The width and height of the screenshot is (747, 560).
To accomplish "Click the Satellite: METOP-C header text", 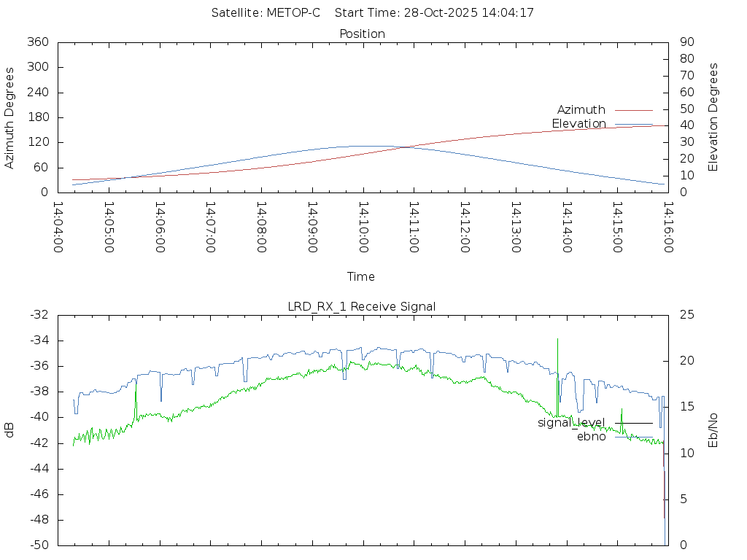I will [x=266, y=13].
